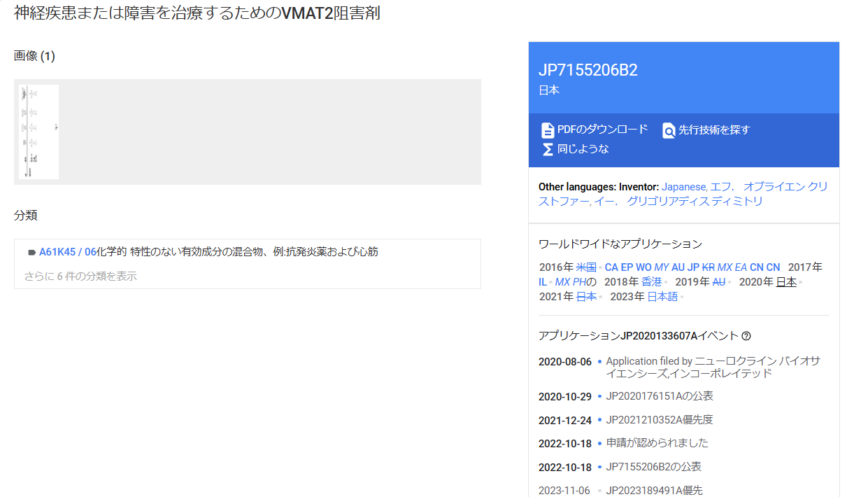This screenshot has height=497, width=868.
Task: Click the 日本 country label under JP7155206B2
Action: click(549, 90)
